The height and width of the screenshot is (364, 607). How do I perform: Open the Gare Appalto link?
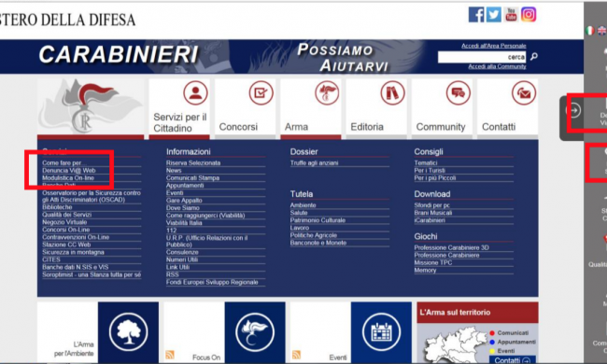point(184,201)
